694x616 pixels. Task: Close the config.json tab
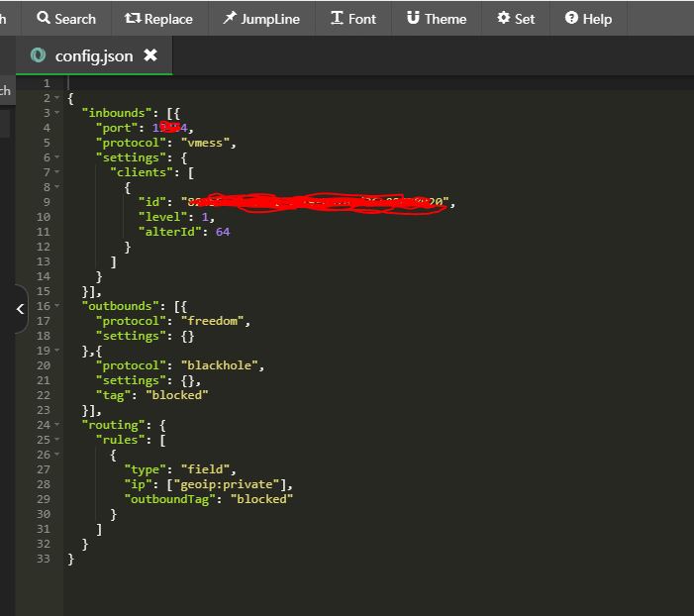(x=150, y=55)
